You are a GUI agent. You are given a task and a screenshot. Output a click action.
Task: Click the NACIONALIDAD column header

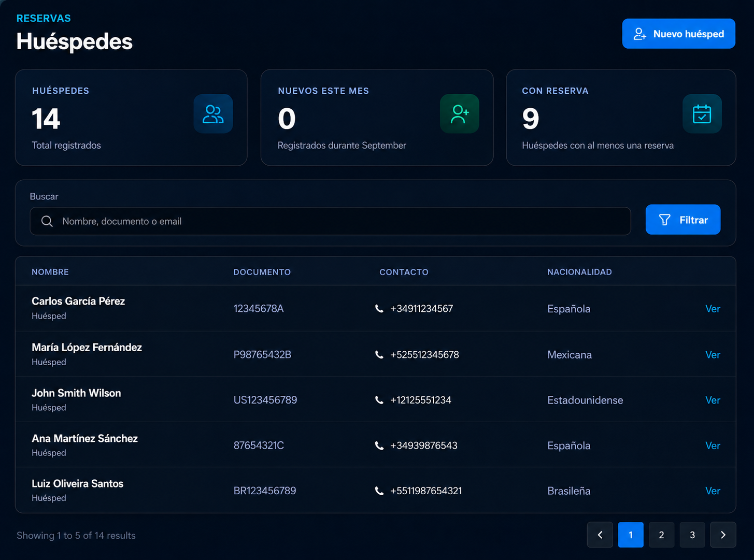tap(579, 272)
